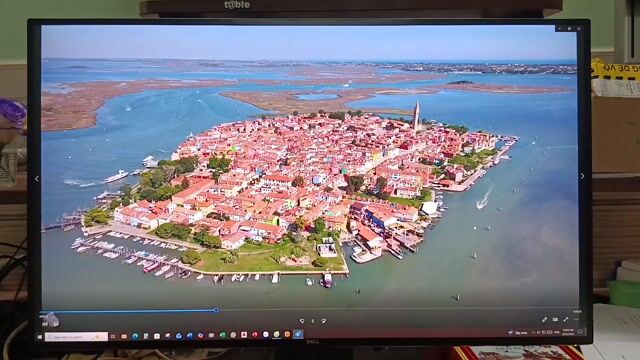Viewport: 640px width, 360px height.
Task: Show hidden system tray icons
Action: (x=533, y=333)
